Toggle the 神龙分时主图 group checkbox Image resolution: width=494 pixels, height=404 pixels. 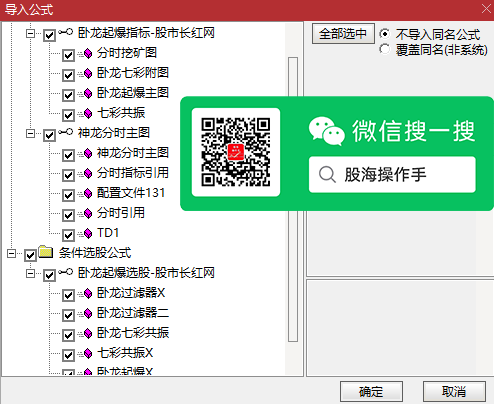coord(49,135)
